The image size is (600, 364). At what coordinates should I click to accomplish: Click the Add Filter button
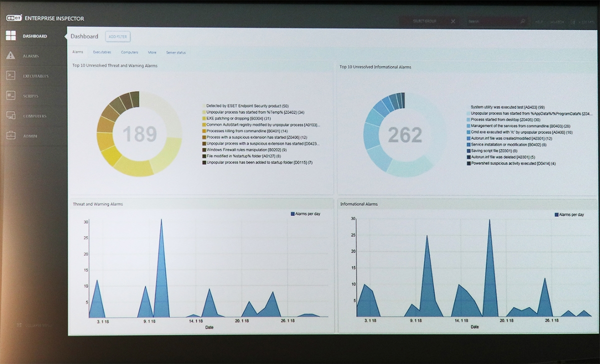tap(118, 36)
